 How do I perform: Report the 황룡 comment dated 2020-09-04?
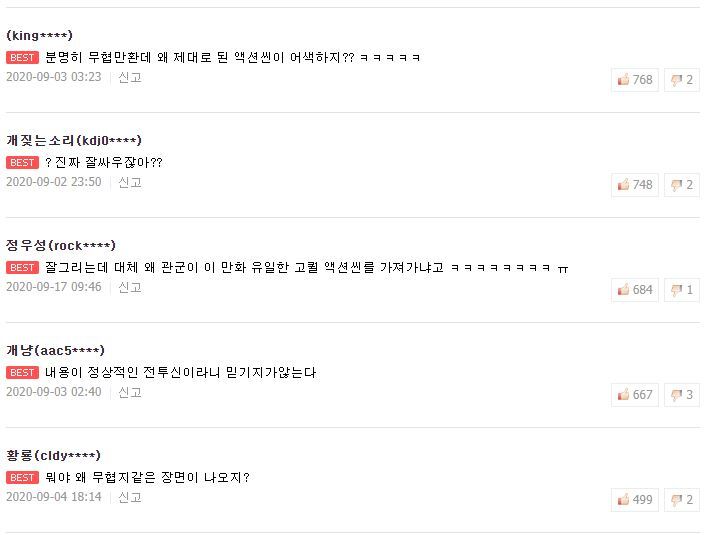tap(130, 497)
